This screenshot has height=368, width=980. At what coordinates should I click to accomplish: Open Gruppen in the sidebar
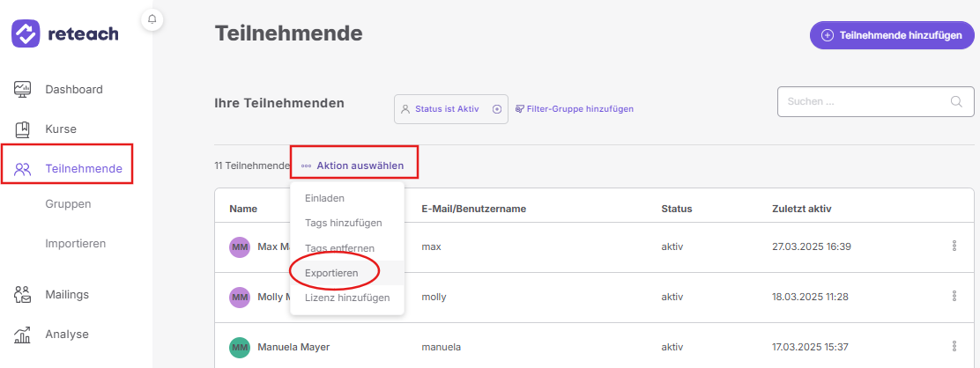68,203
